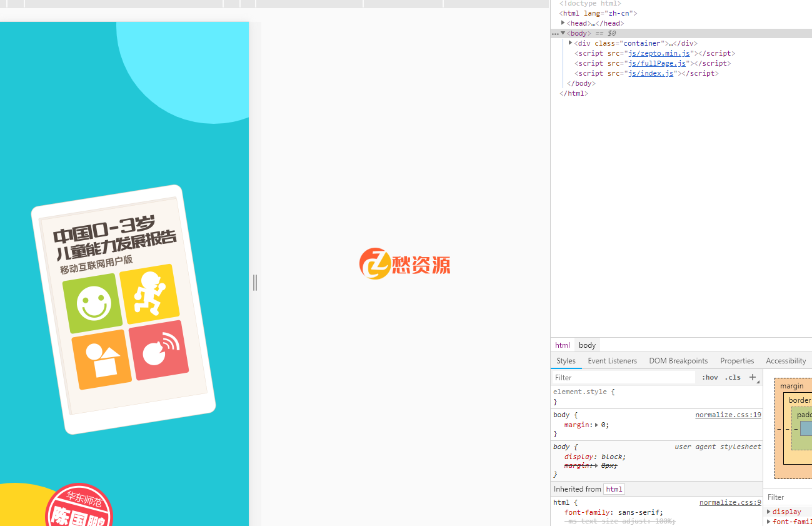
Task: Click the plus icon to add new style rule
Action: pyautogui.click(x=753, y=377)
